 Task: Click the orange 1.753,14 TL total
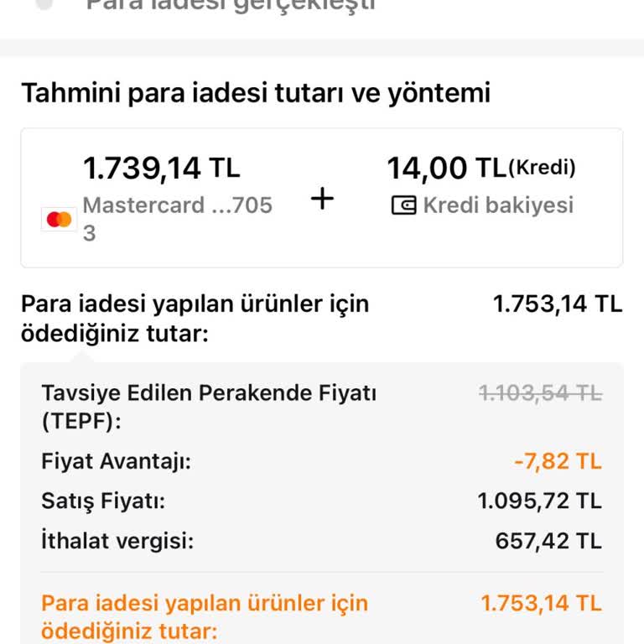click(x=541, y=603)
